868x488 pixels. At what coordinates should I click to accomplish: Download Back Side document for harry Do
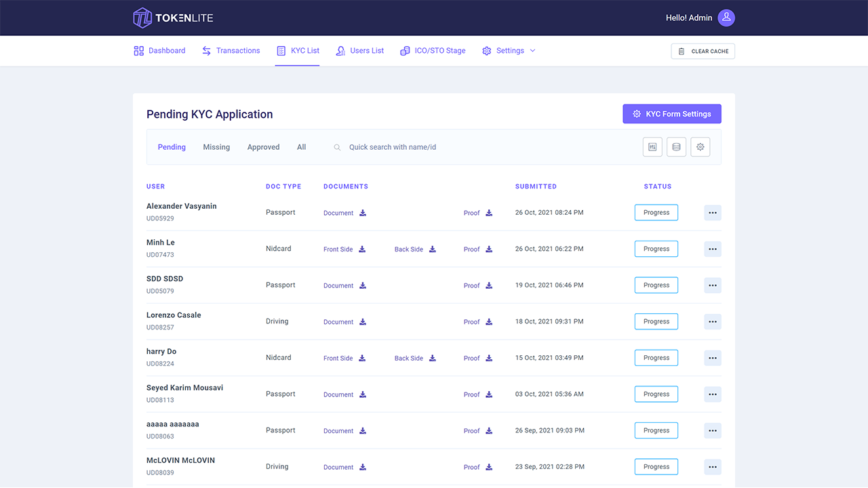coord(433,358)
